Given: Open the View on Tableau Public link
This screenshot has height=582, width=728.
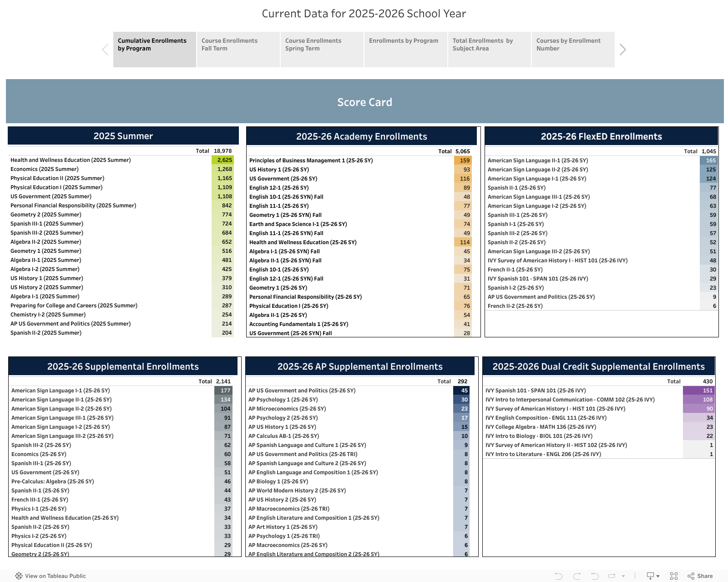Looking at the screenshot, I should [x=55, y=576].
